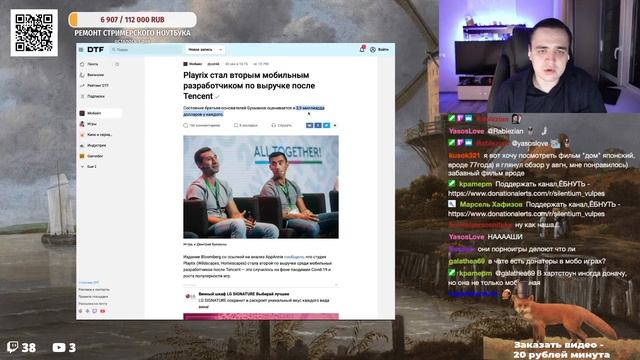Screen dimensions: 640x360
Task: Click the LG logo in the ad
Action: [x=190, y=296]
